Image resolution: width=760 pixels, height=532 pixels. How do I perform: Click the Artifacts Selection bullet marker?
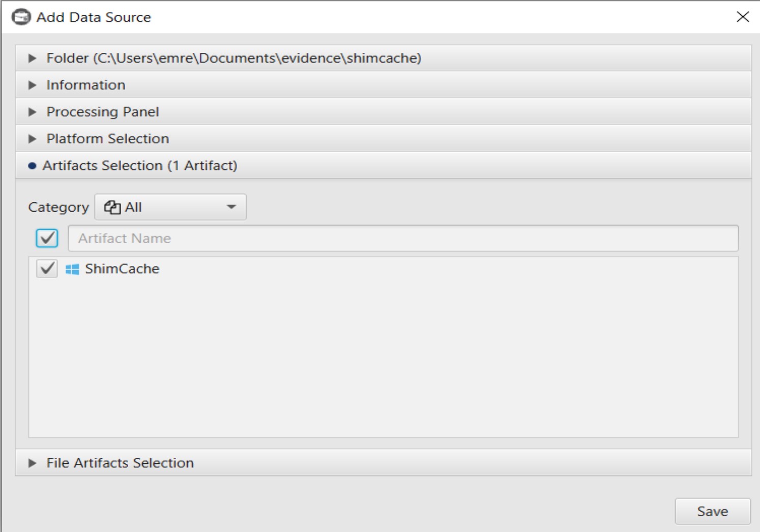pos(32,166)
